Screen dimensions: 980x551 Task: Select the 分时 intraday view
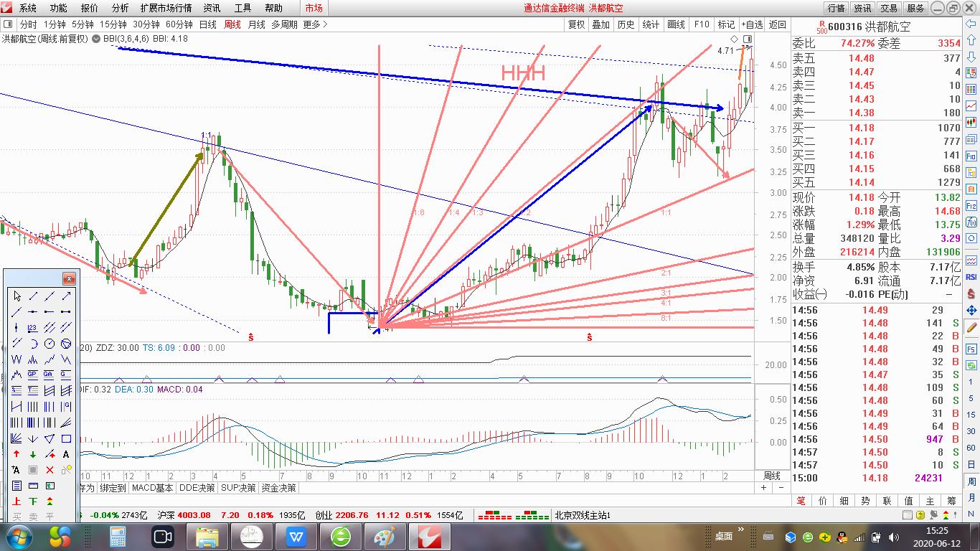click(x=28, y=24)
